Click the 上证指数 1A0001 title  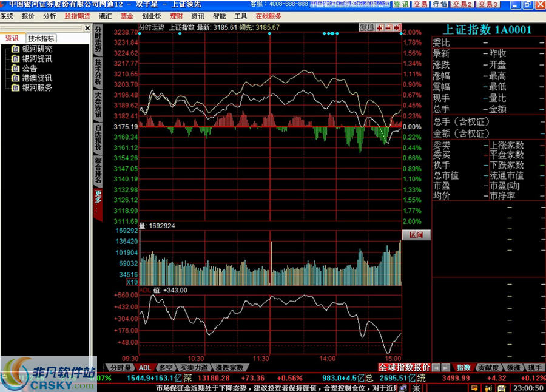tap(487, 30)
